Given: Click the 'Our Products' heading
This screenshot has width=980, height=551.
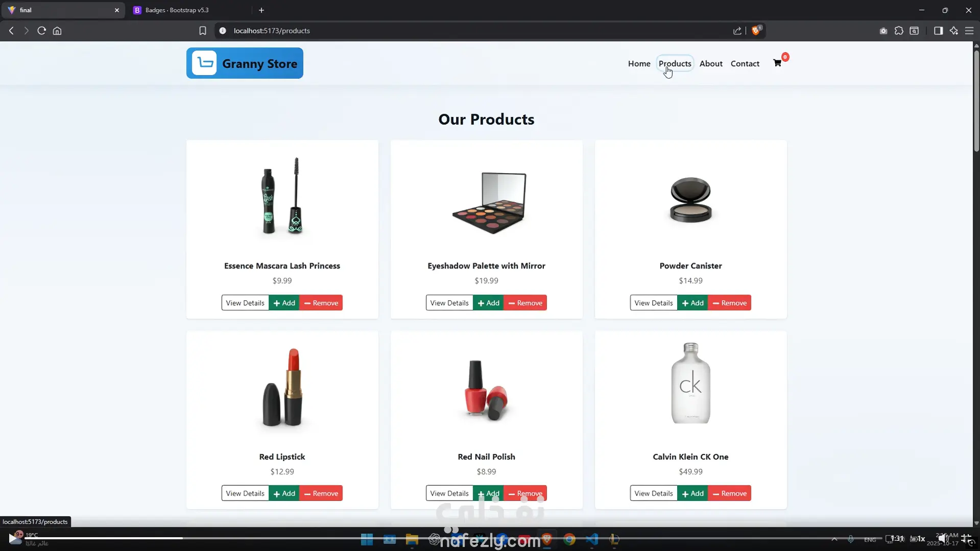Looking at the screenshot, I should coord(486,119).
